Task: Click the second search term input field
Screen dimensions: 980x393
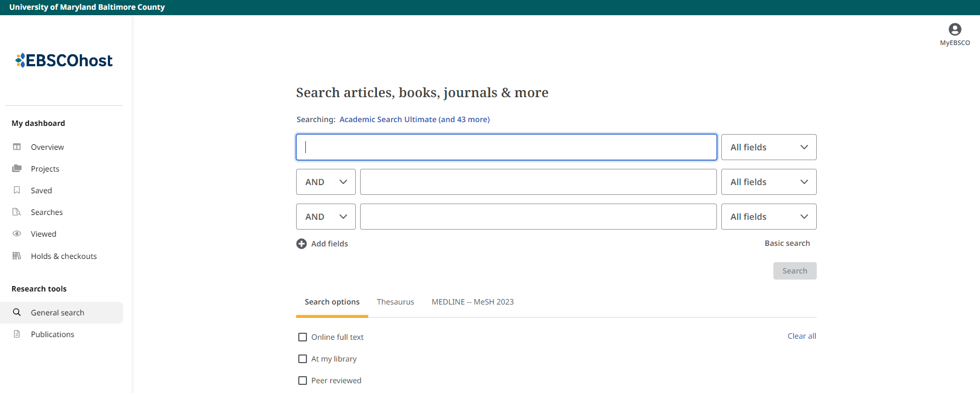Action: pyautogui.click(x=538, y=182)
